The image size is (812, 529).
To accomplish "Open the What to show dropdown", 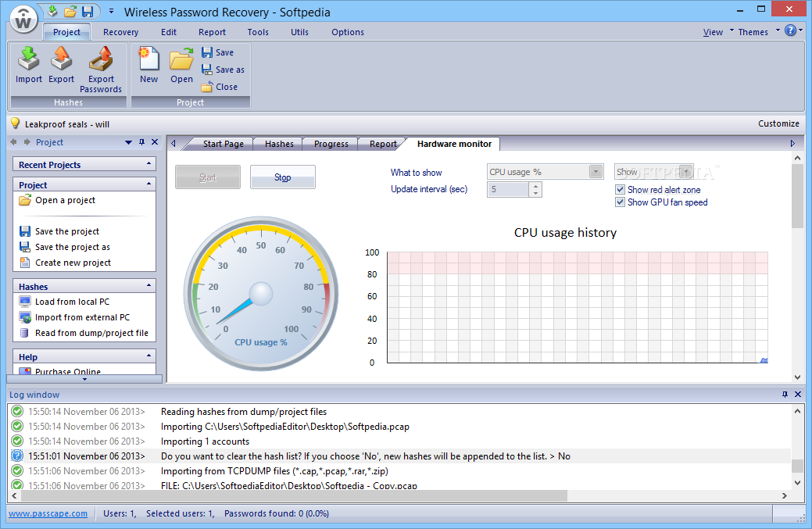I will coord(596,172).
